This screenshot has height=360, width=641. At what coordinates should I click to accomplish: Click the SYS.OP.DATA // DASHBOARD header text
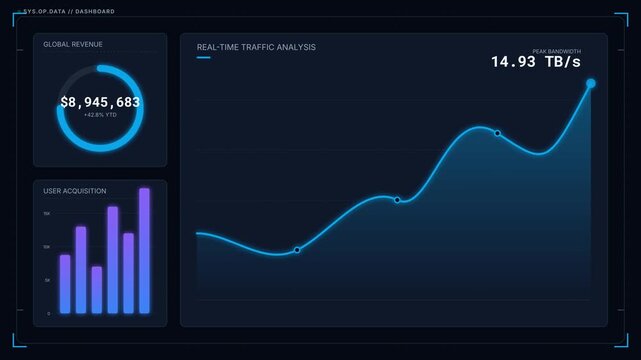click(x=69, y=11)
